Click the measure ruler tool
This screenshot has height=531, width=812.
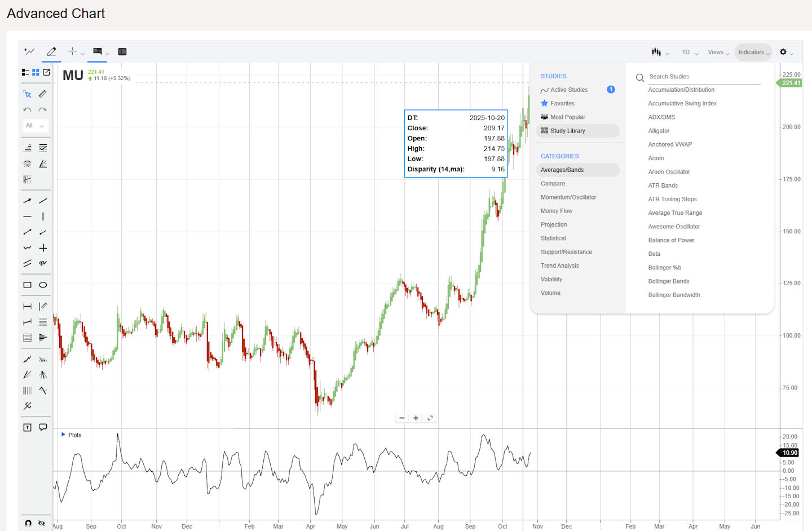43,94
